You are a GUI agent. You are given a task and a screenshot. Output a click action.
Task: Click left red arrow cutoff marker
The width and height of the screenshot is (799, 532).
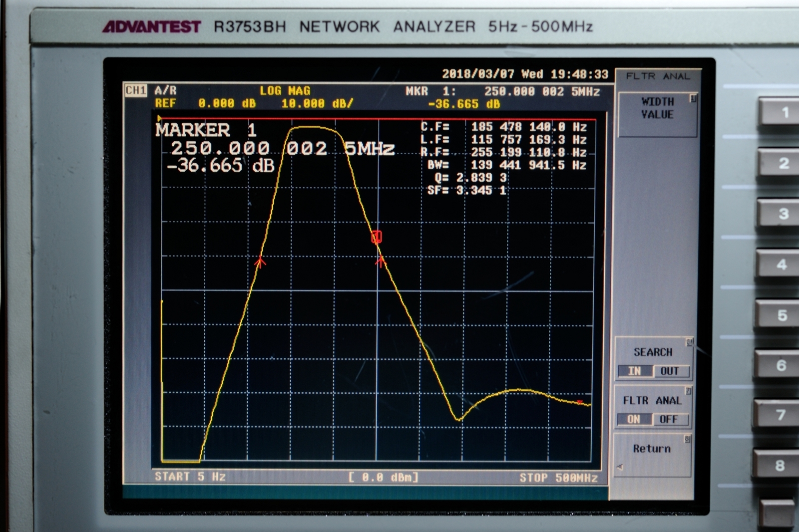click(x=260, y=262)
